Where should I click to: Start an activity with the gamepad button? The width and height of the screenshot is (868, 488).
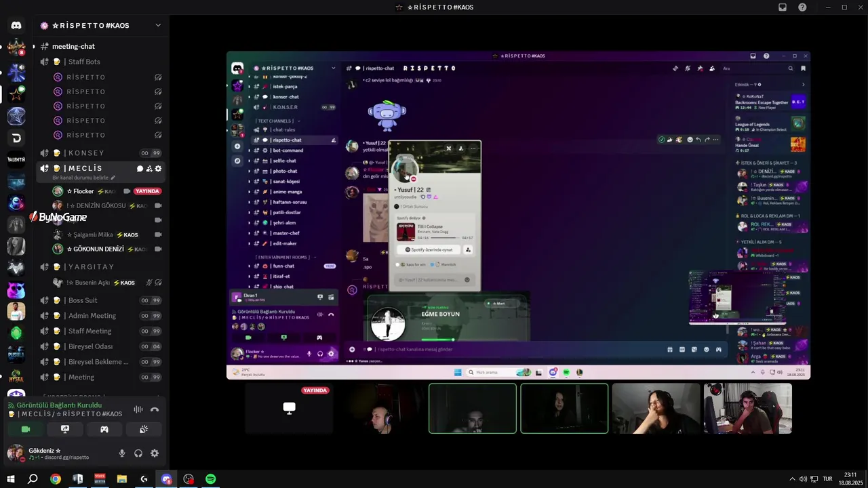tap(104, 429)
